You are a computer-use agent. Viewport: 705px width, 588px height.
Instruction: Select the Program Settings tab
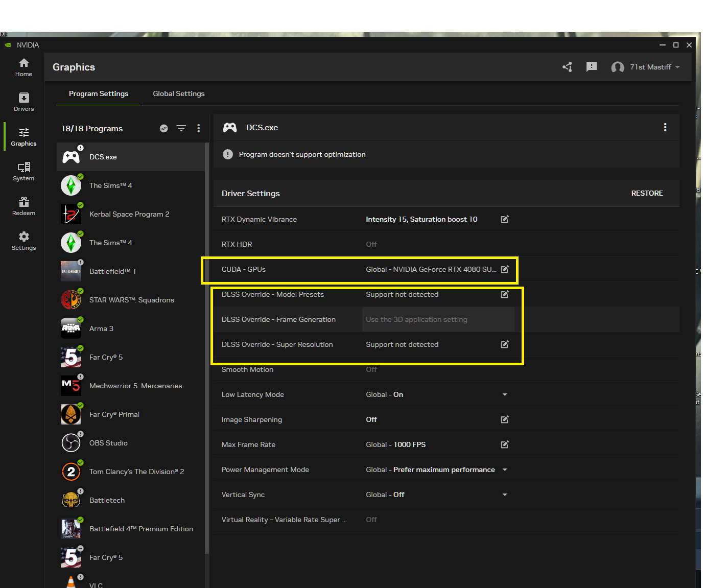pos(99,93)
